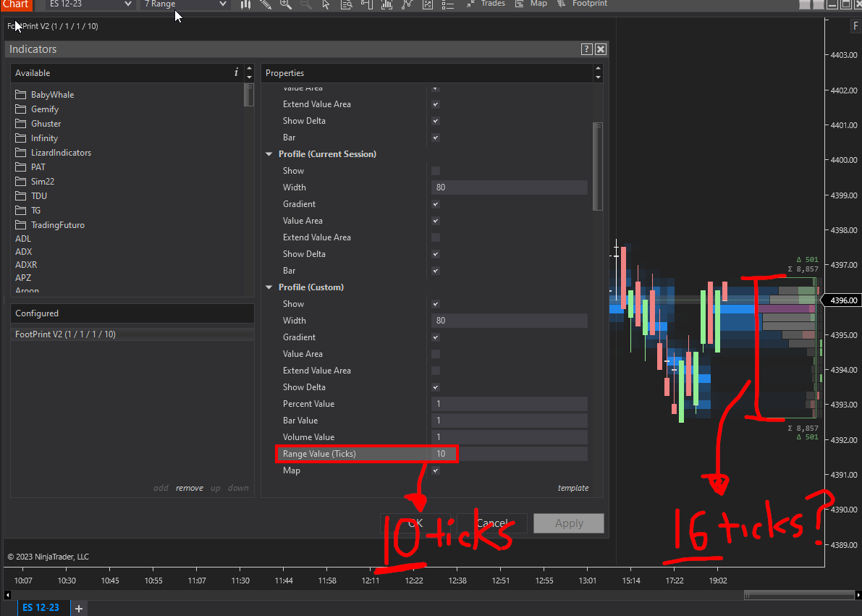Open the TDU folder

31,195
